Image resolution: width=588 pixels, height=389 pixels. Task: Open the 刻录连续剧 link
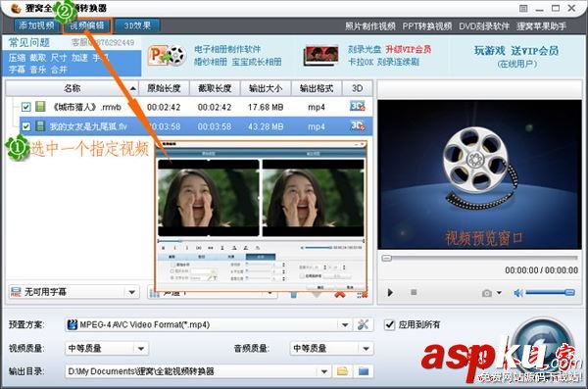tap(398, 62)
